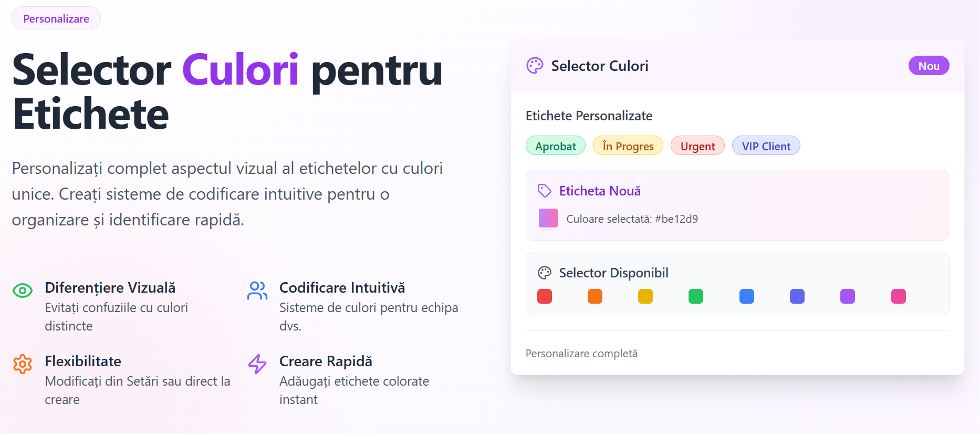Viewport: 980px width, 434px height.
Task: Click the green eye icon for Diferențiere Vizuală
Action: pyautogui.click(x=23, y=290)
